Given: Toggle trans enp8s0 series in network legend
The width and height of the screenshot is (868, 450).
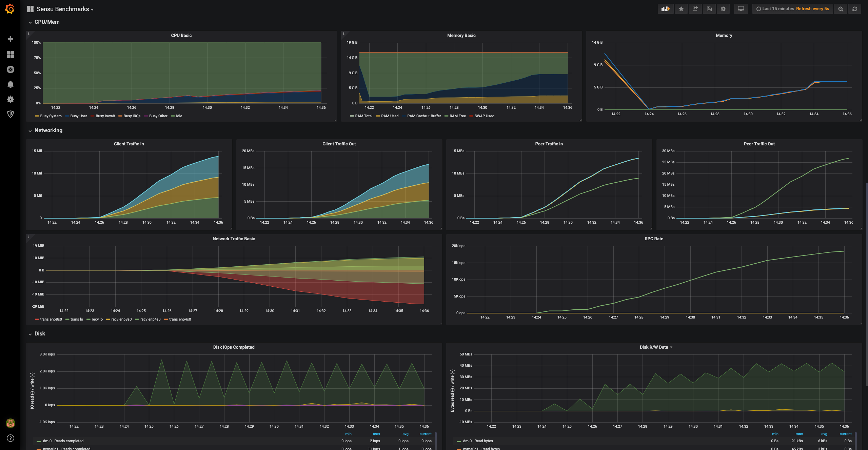Looking at the screenshot, I should tap(51, 319).
